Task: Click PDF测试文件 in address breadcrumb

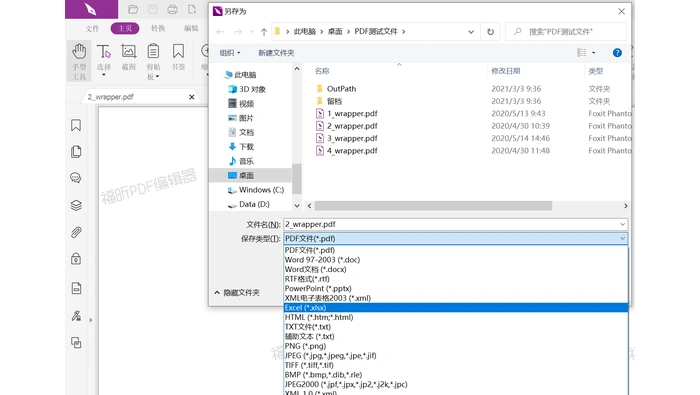Action: coord(375,32)
